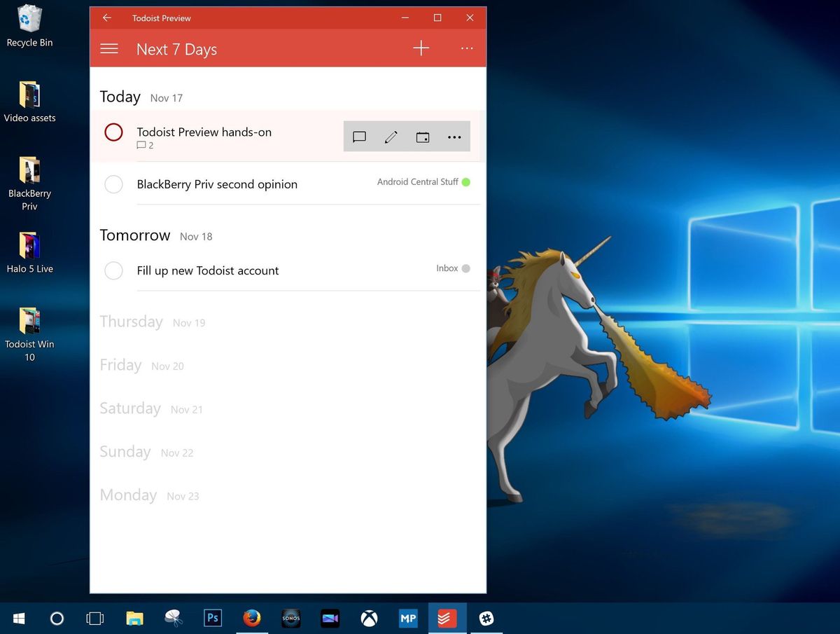Complete the BlackBerry Priv second opinion task

(x=113, y=184)
